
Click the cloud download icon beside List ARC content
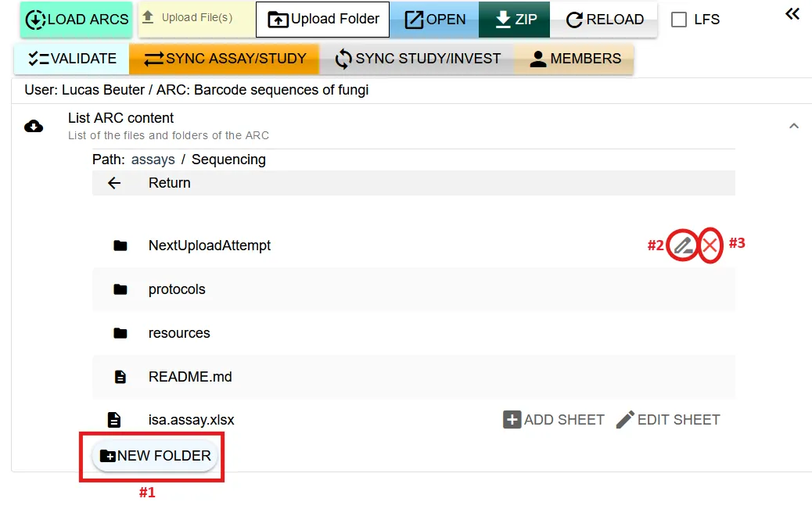click(x=34, y=126)
